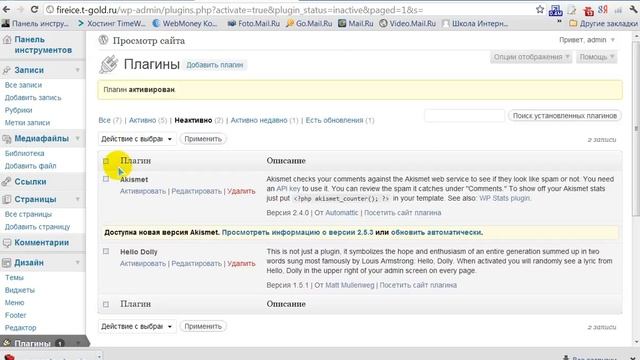This screenshot has height=360, width=640.
Task: Activate the Akismet plugin
Action: coord(143,191)
